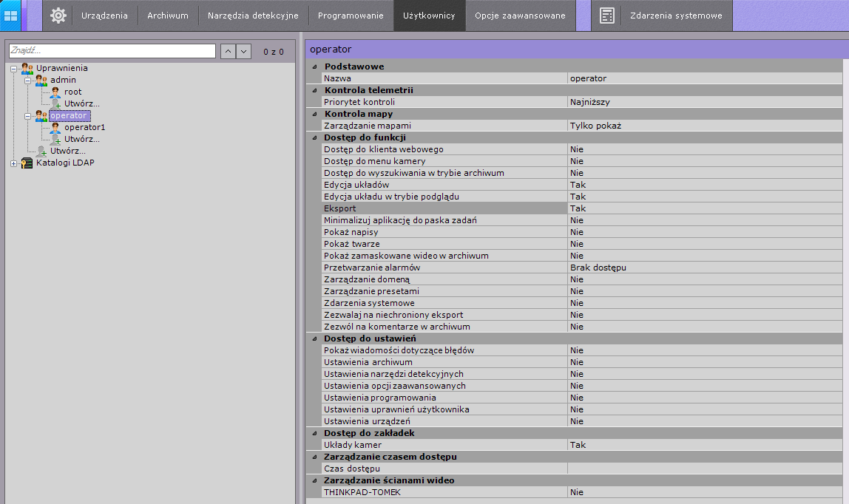Viewport: 849px width, 504px height.
Task: Open the Urządzenia tab
Action: click(x=104, y=16)
